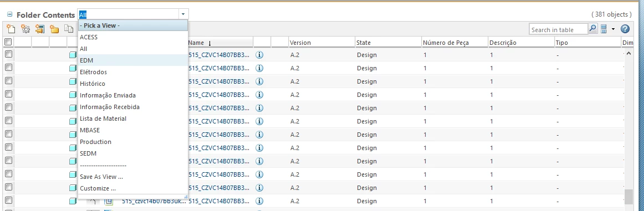The width and height of the screenshot is (644, 211).
Task: Choose ACESS from the view list
Action: [133, 37]
